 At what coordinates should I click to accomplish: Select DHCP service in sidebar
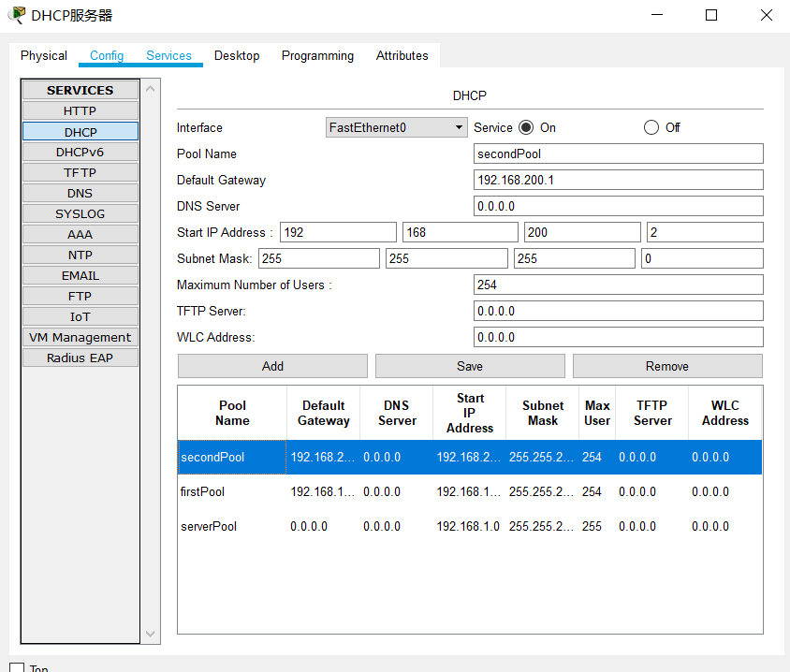pyautogui.click(x=80, y=132)
